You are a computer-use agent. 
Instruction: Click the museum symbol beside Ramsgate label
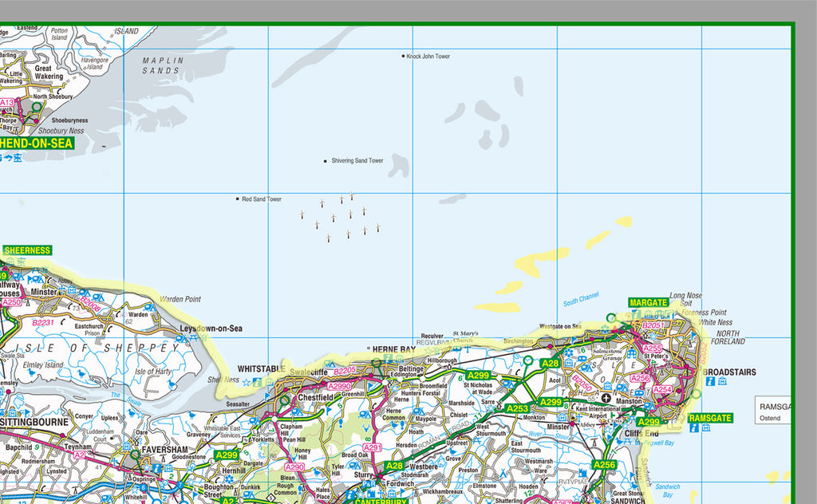click(x=706, y=428)
